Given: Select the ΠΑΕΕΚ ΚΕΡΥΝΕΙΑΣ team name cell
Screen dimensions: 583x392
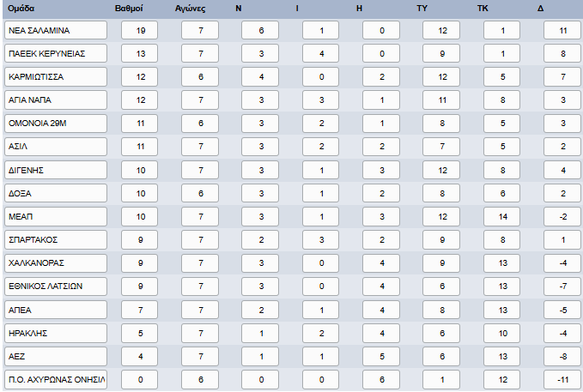Looking at the screenshot, I should pos(56,53).
